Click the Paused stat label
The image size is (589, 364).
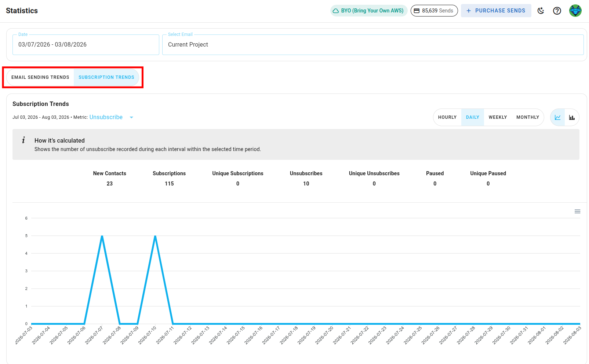tap(435, 173)
